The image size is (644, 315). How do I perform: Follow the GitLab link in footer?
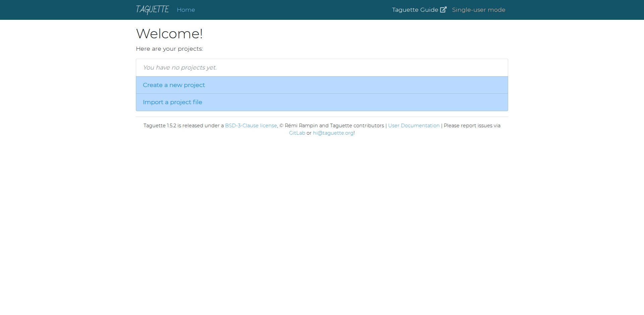coord(297,133)
